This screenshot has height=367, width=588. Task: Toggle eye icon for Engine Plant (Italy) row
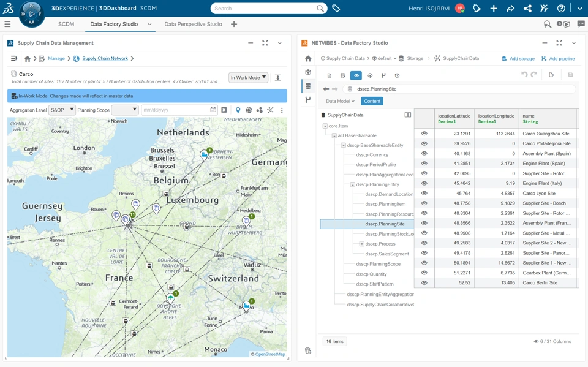[x=424, y=183]
